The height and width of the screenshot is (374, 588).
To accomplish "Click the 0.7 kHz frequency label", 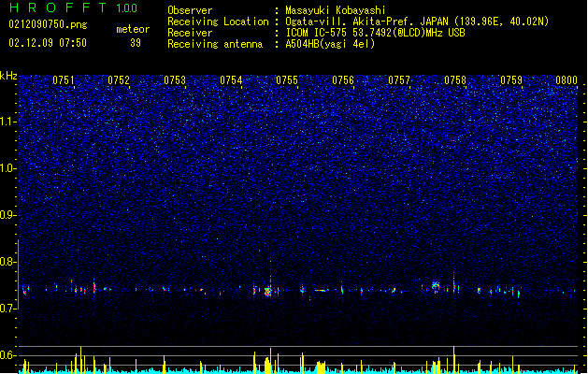I will point(8,309).
